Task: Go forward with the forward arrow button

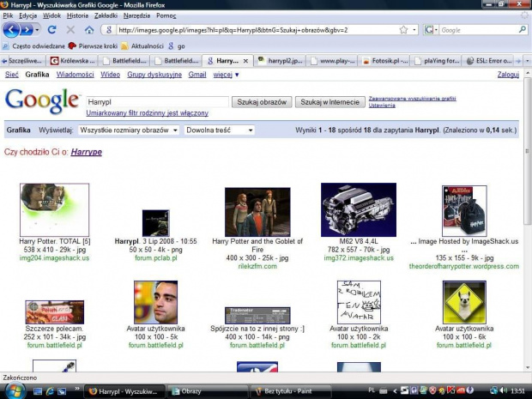Action: (x=27, y=30)
